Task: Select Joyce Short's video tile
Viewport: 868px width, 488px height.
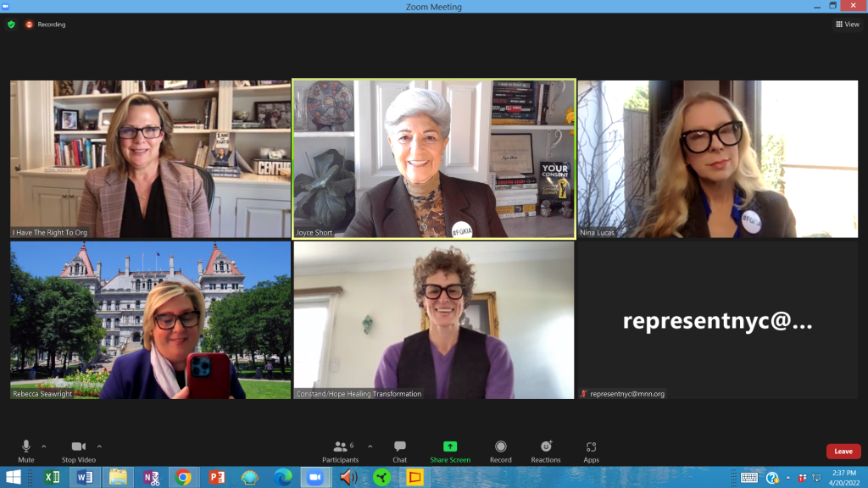Action: coord(434,158)
